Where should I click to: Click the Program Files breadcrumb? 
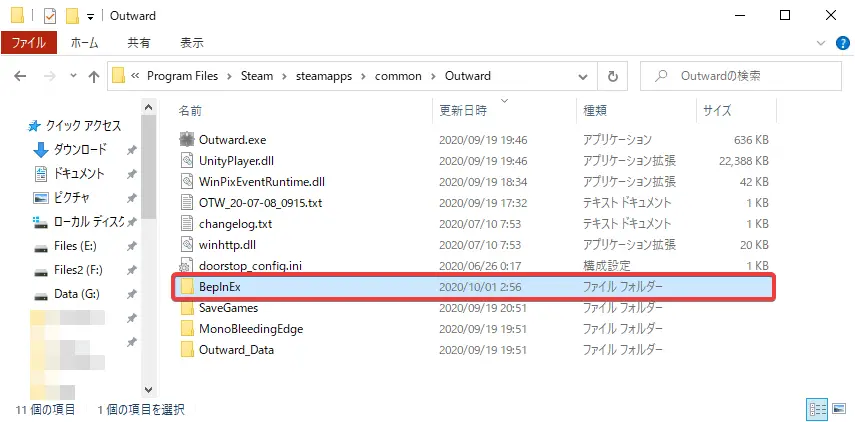[182, 76]
